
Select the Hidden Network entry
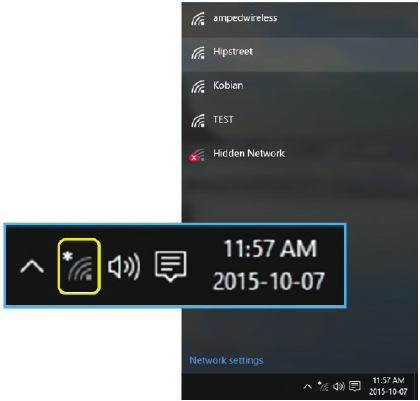tap(300, 154)
